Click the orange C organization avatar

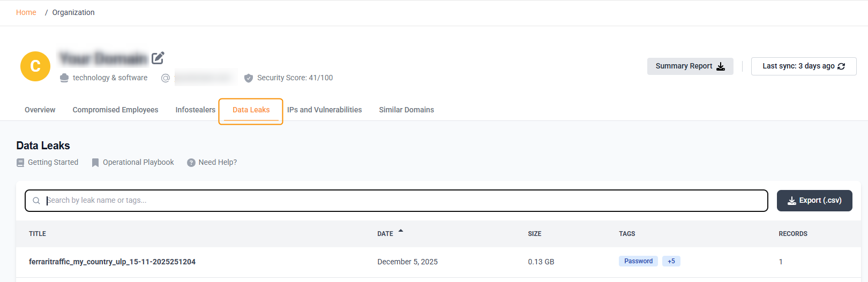click(35, 66)
